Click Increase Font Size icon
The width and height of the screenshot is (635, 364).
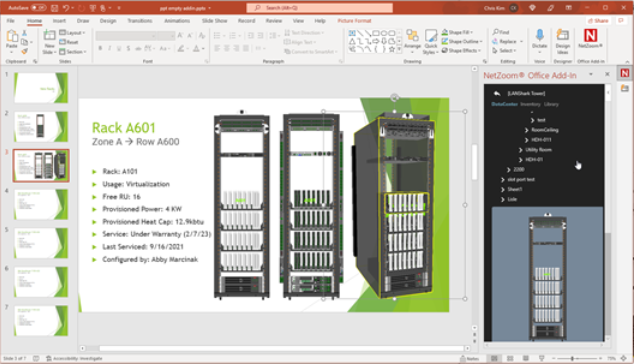pos(180,36)
